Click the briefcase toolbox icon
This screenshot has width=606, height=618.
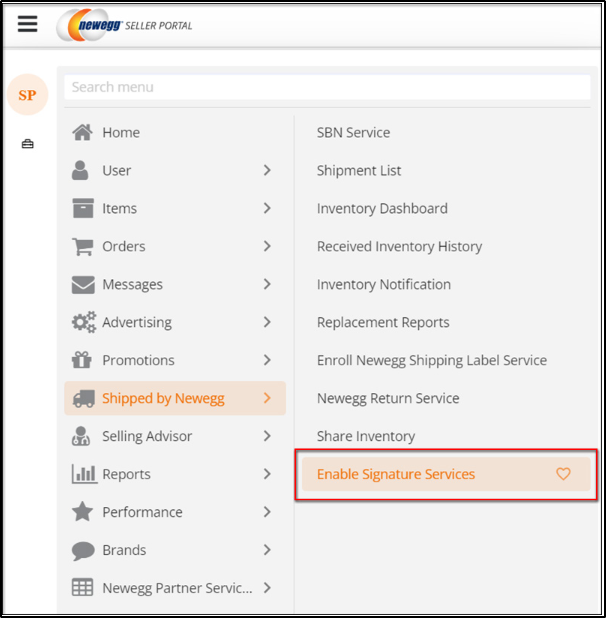(x=28, y=144)
